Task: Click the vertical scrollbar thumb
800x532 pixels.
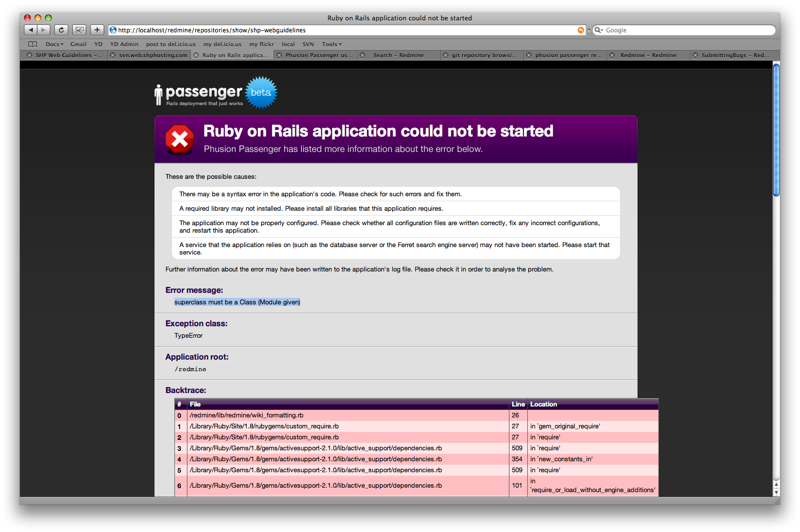Action: pyautogui.click(x=776, y=130)
